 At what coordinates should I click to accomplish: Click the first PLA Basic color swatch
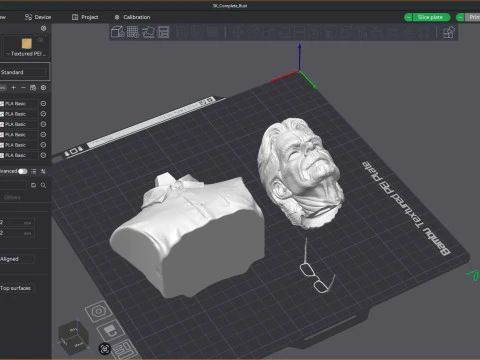2,104
